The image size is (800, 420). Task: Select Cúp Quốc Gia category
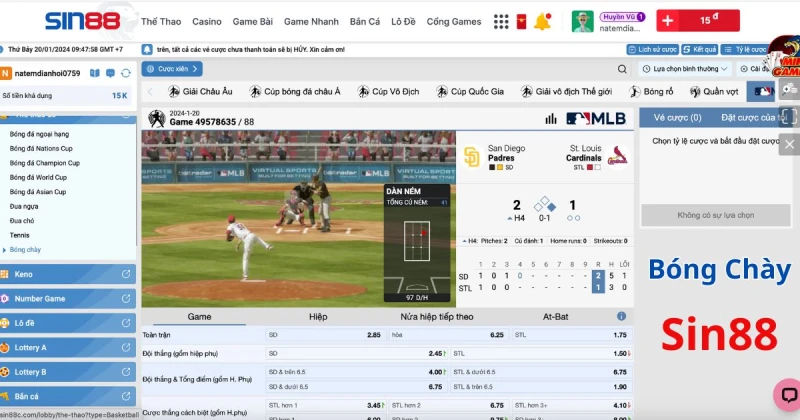point(470,91)
